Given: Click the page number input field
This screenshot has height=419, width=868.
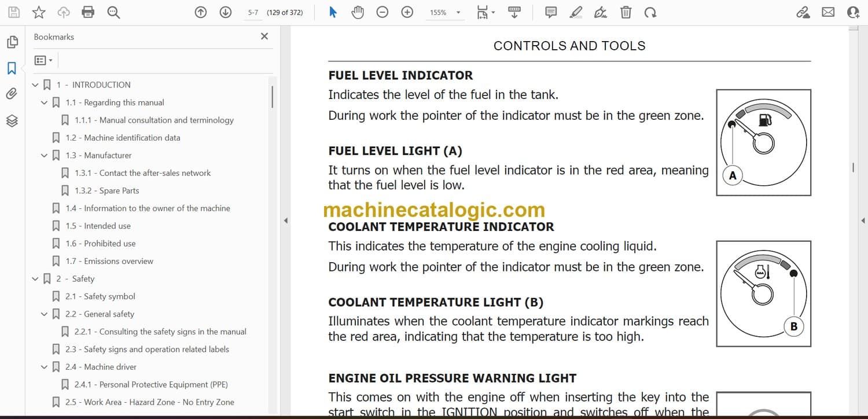Looking at the screenshot, I should tap(253, 12).
